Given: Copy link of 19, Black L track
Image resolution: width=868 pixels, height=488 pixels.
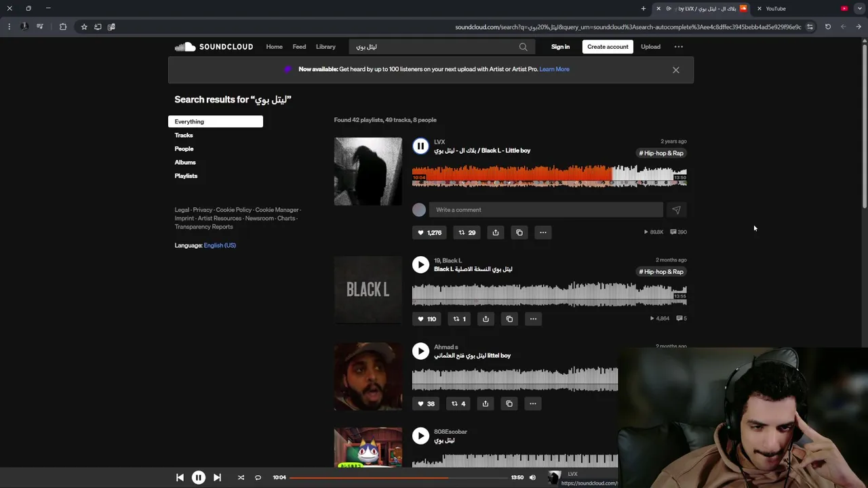Looking at the screenshot, I should tap(509, 319).
